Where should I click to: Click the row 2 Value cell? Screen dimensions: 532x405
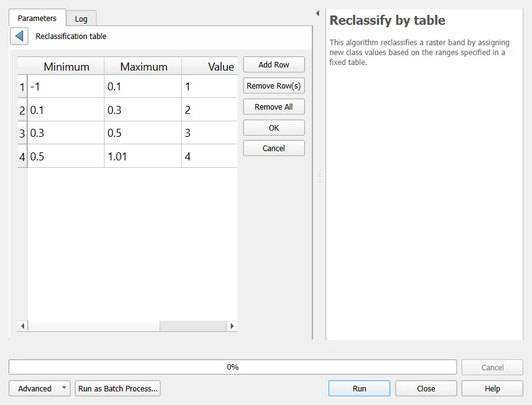[210, 110]
